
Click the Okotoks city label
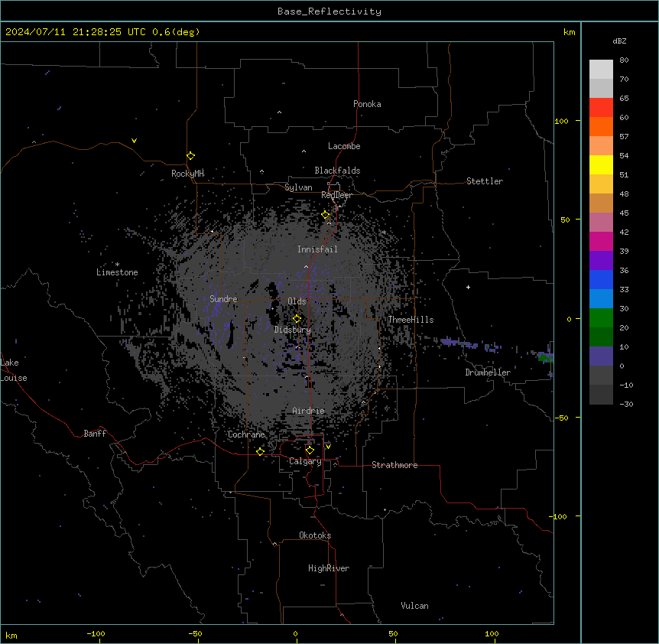(x=315, y=535)
